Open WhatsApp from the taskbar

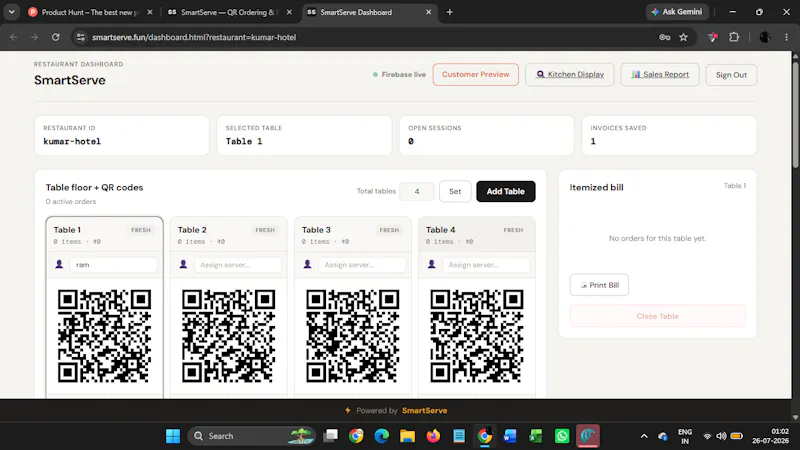click(562, 436)
